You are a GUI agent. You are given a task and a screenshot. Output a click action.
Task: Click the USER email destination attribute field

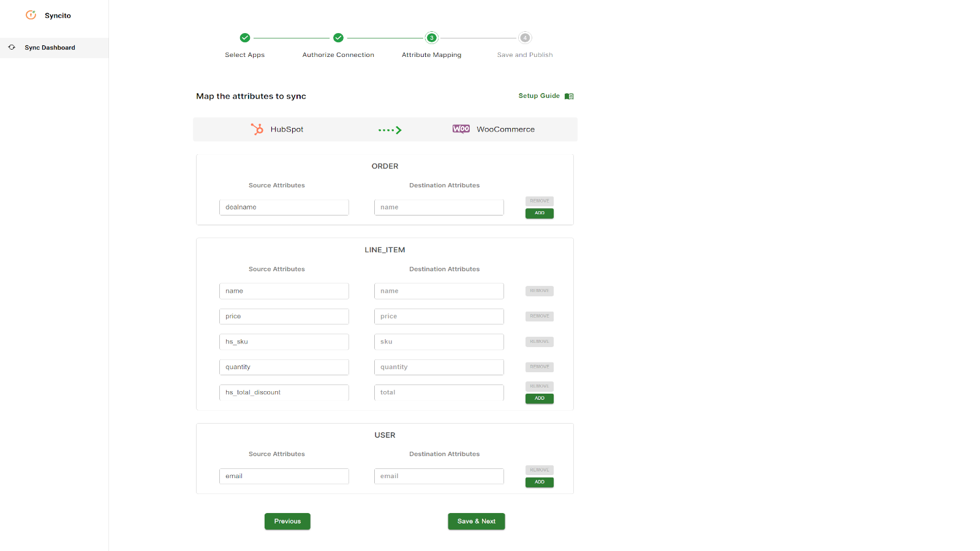pos(439,476)
